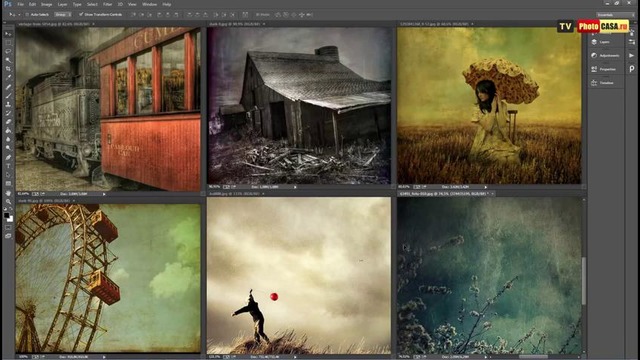The width and height of the screenshot is (640, 360).
Task: Select the Crop tool
Action: tap(8, 69)
